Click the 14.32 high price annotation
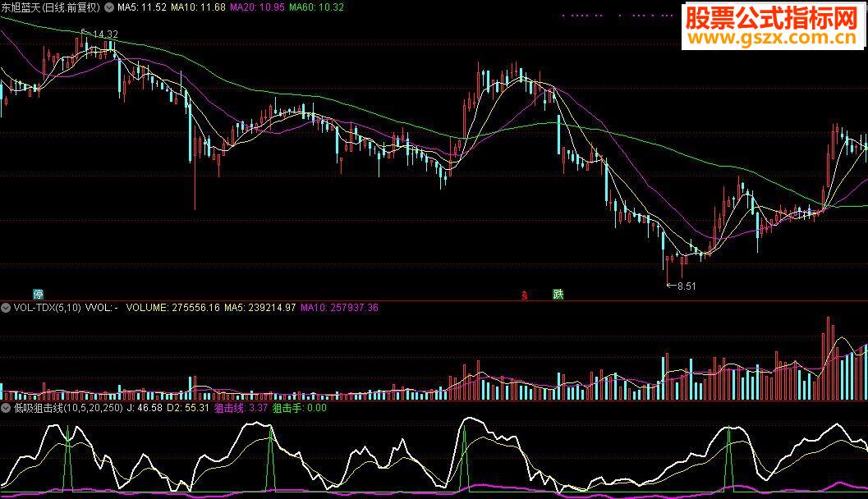The width and height of the screenshot is (868, 499). coord(105,34)
